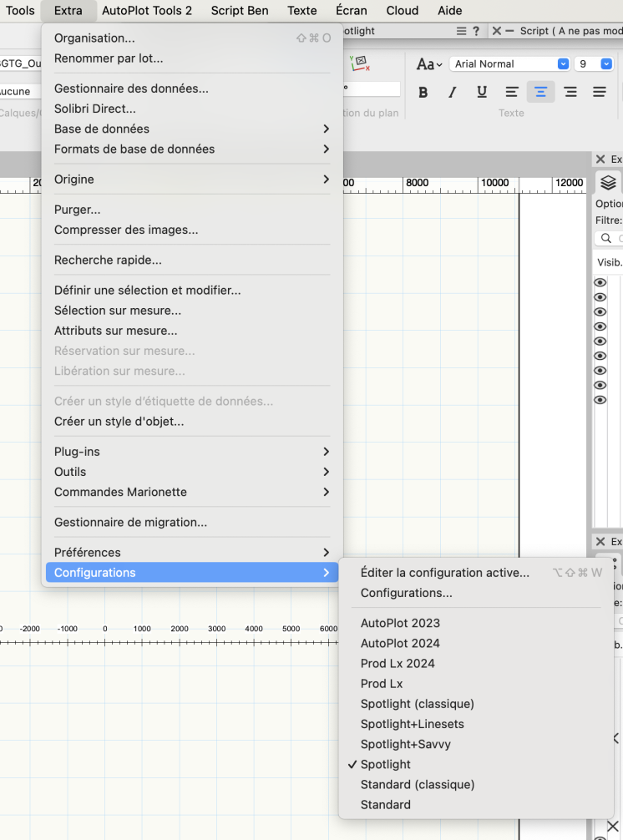Apply underline text formatting
This screenshot has height=840, width=623.
482,93
